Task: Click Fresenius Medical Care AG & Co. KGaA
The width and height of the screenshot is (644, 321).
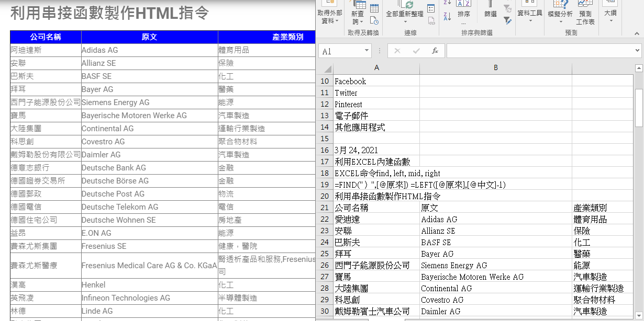Action: pos(149,266)
